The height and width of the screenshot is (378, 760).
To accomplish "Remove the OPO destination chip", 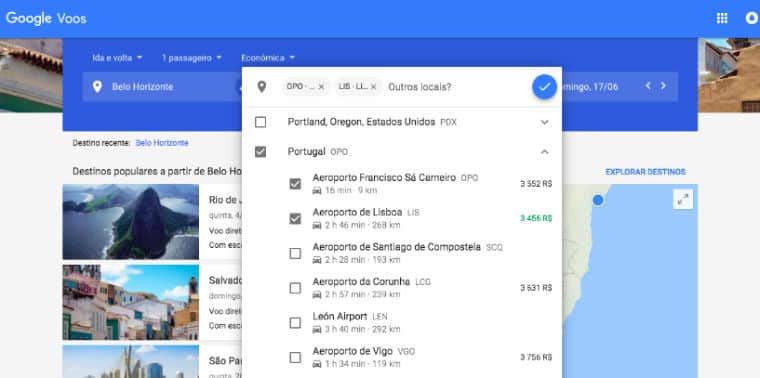I will [x=321, y=87].
